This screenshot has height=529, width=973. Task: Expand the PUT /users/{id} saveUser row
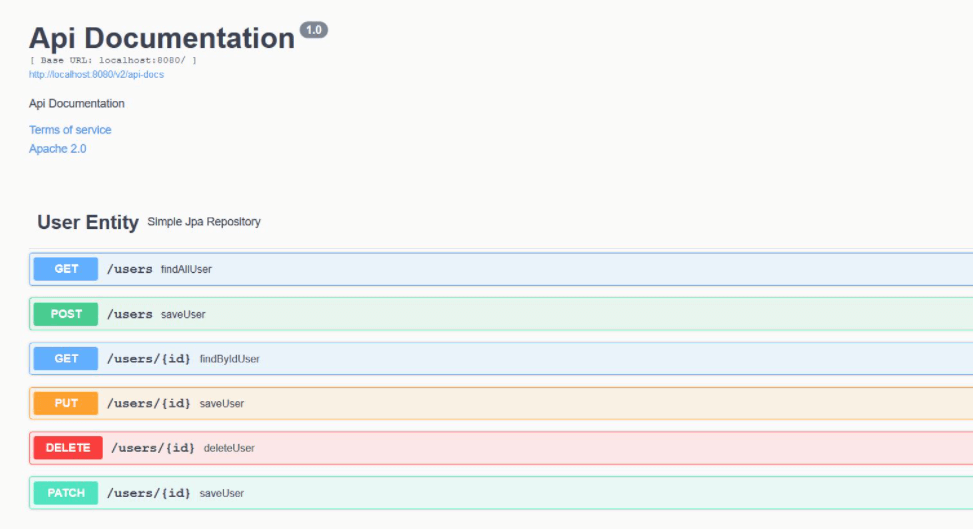click(x=501, y=404)
